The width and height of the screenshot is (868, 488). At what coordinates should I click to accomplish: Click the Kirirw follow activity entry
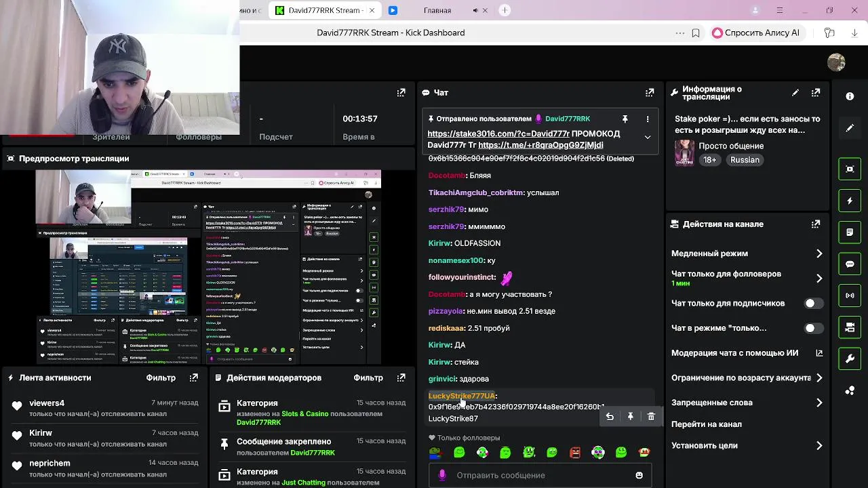[104, 439]
